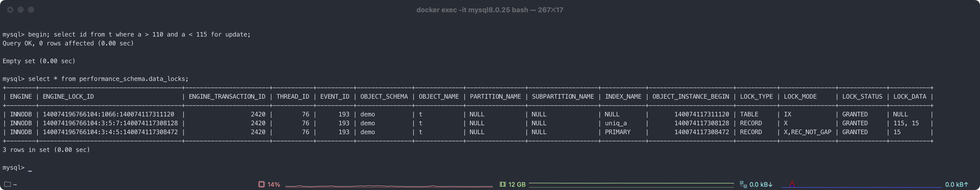980x190 pixels.
Task: Click the LOCK_STATUS column header
Action: click(862, 96)
